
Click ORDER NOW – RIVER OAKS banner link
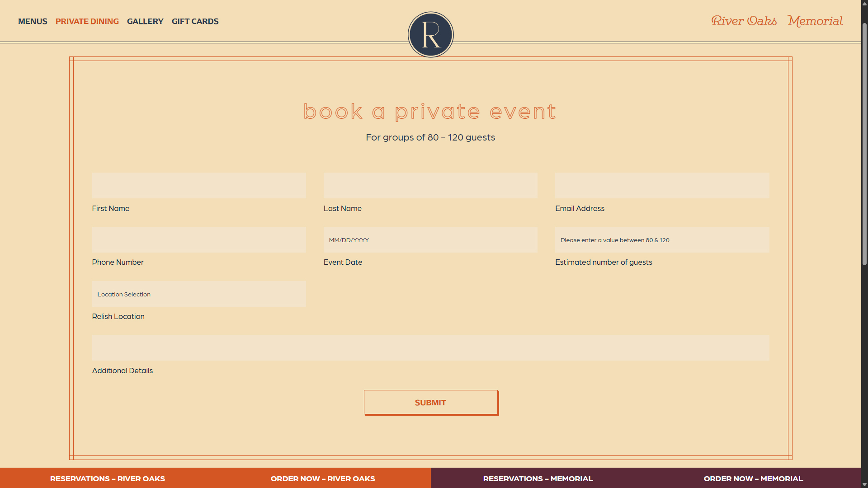click(322, 479)
